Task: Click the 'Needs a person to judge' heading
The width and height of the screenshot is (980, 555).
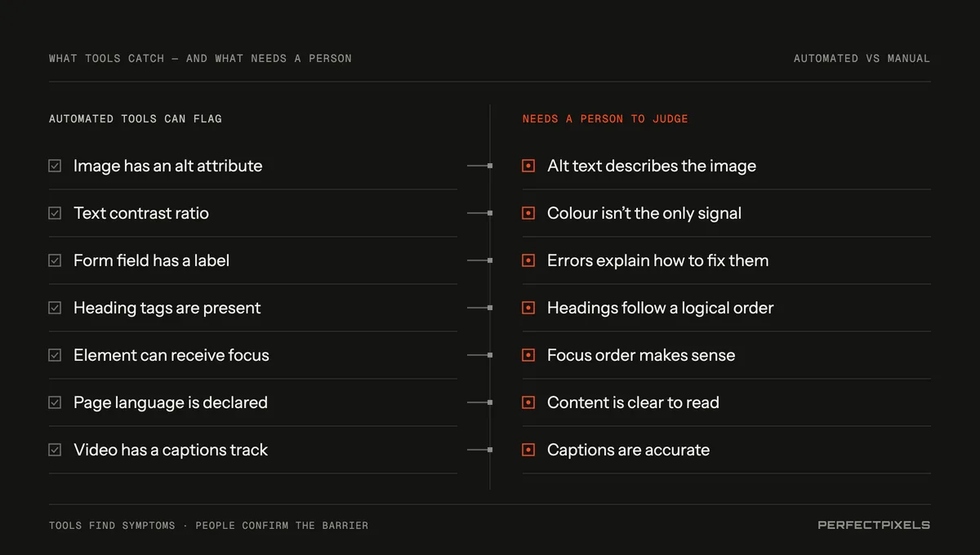Action: coord(605,118)
